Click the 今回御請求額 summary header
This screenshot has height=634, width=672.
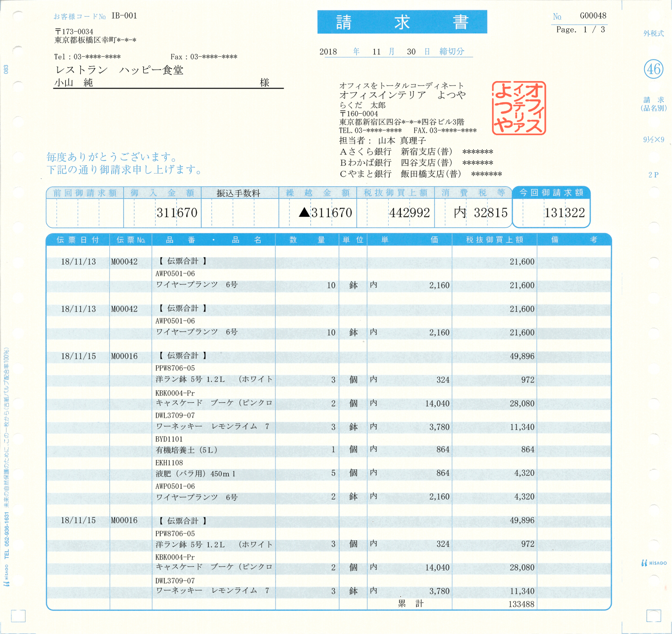551,193
